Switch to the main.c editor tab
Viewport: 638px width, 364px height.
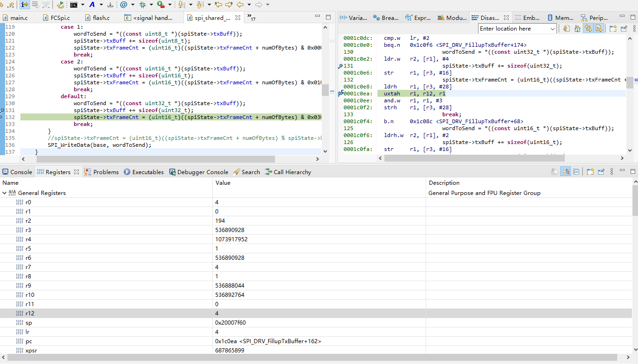click(15, 18)
